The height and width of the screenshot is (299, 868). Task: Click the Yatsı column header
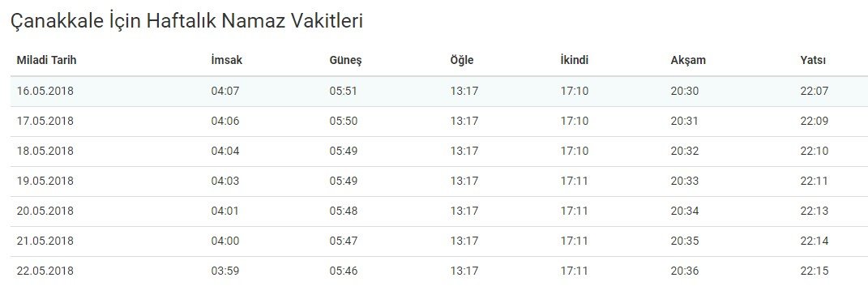(813, 60)
